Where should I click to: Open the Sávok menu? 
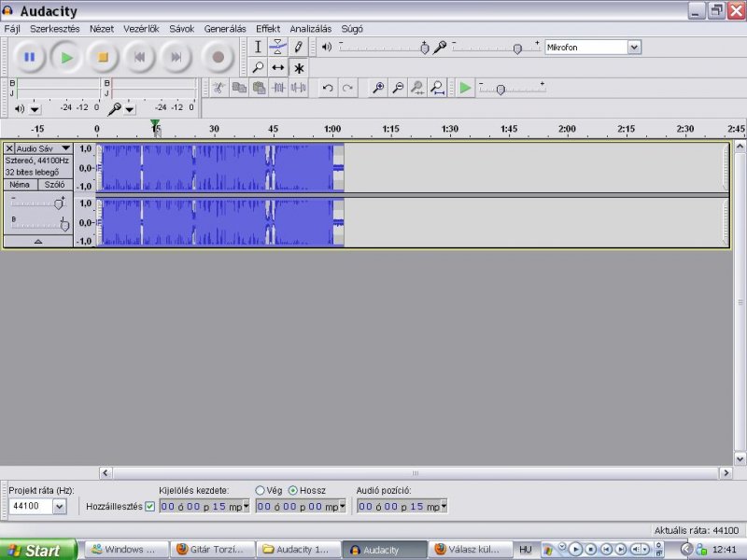181,29
